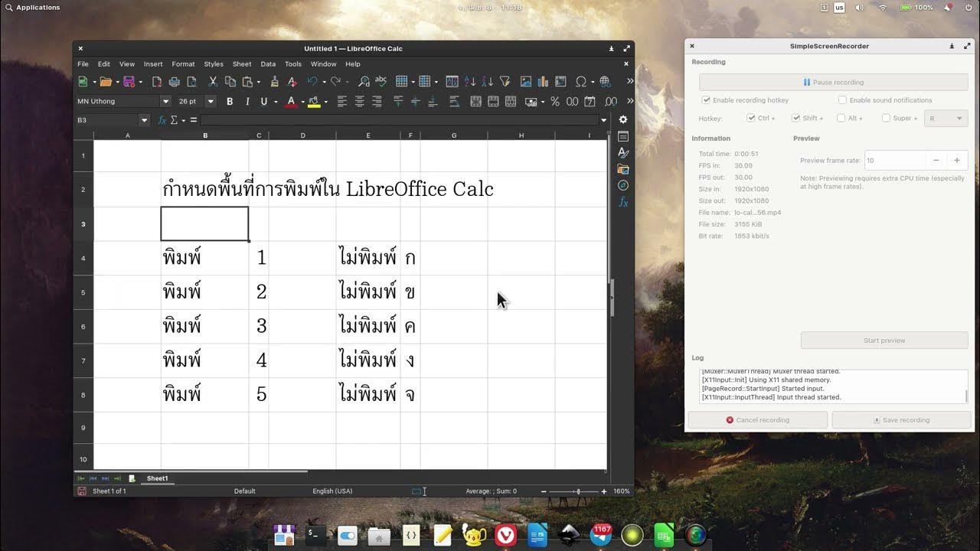Open the Insert menu

tap(153, 64)
